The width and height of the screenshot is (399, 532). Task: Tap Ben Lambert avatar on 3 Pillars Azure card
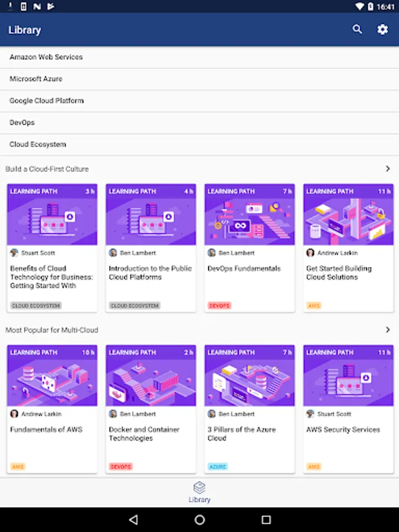[x=212, y=414]
